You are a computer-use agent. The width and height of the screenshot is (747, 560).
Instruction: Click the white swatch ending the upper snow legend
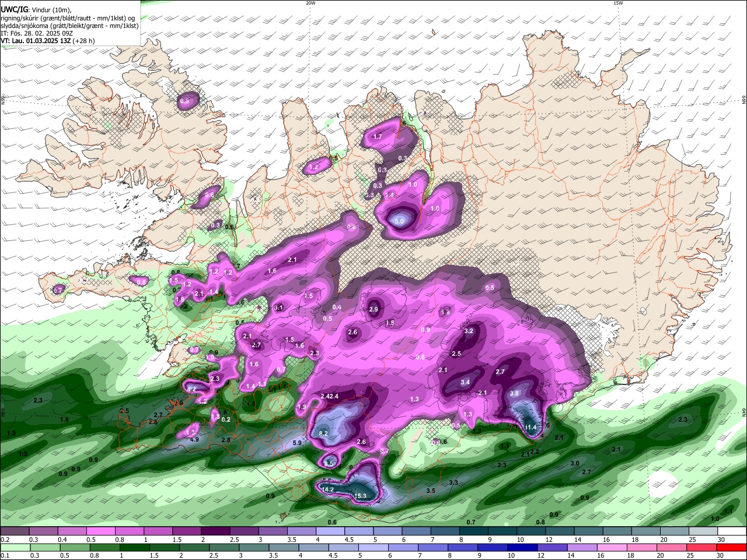click(732, 531)
